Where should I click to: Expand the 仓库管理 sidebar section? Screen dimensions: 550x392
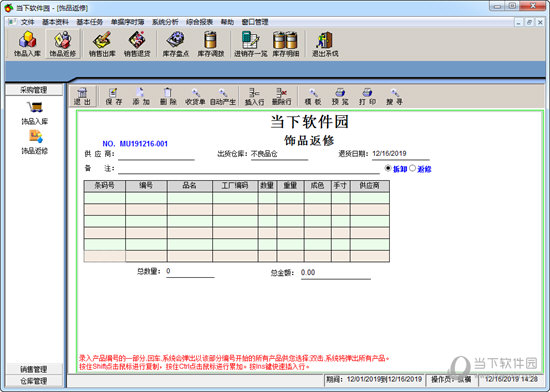pyautogui.click(x=34, y=380)
